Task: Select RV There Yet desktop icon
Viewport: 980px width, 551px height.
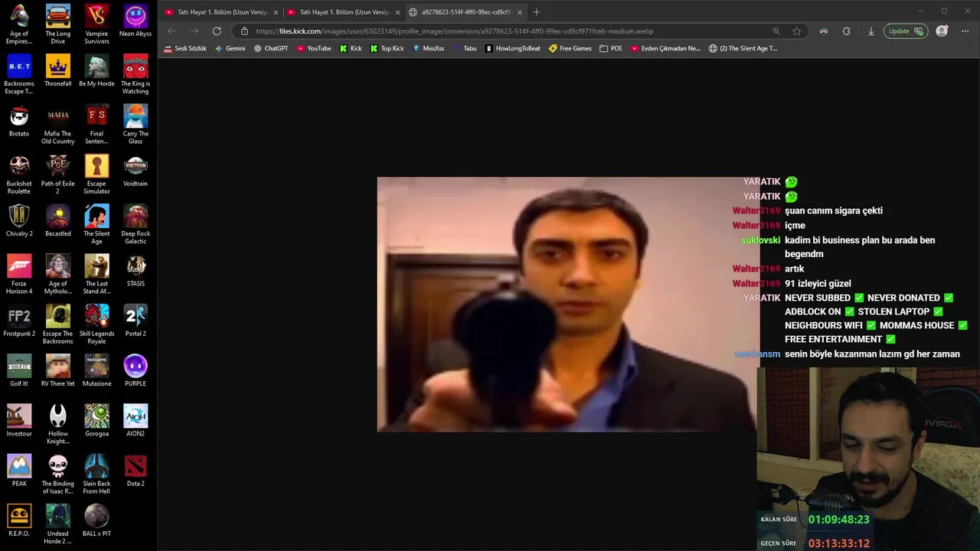Action: pos(58,370)
